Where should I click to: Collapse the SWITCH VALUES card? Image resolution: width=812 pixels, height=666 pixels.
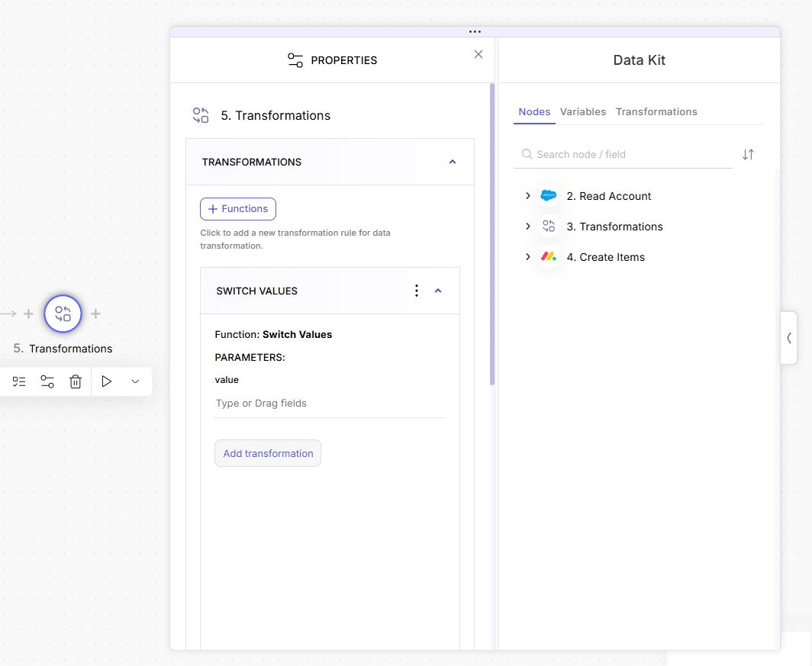point(438,291)
